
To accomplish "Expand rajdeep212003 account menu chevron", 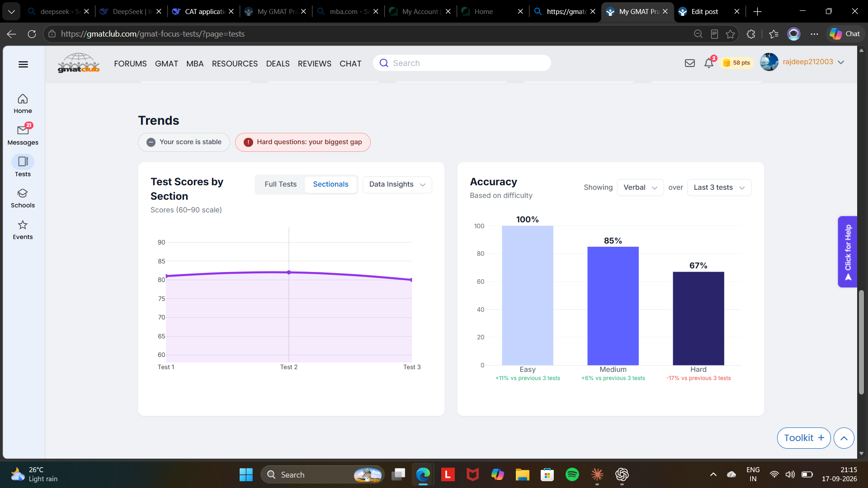I will 841,62.
